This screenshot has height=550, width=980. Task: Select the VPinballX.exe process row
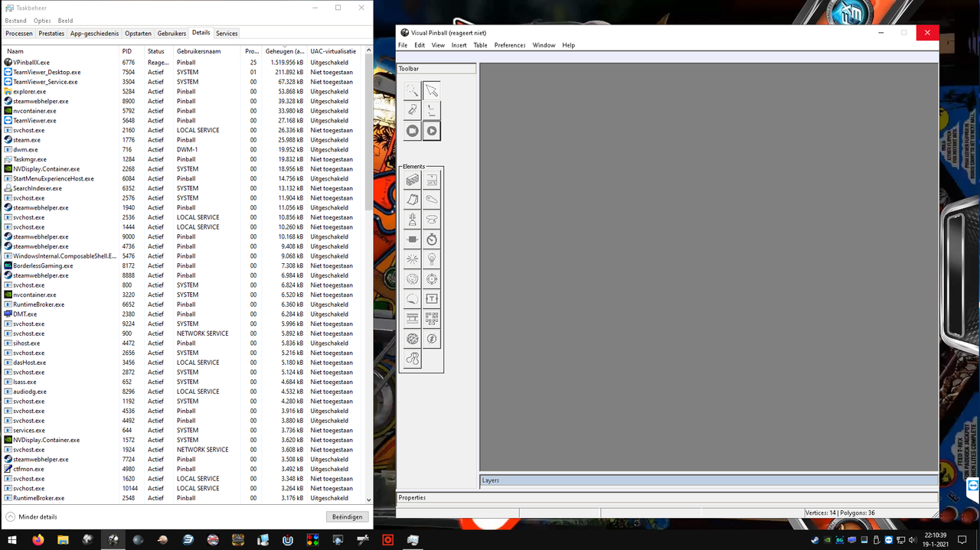182,62
